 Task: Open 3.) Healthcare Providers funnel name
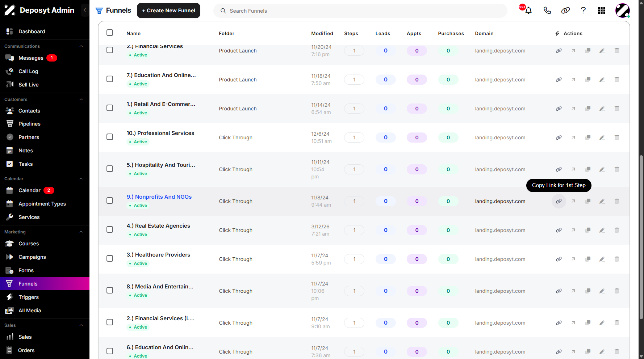point(158,255)
